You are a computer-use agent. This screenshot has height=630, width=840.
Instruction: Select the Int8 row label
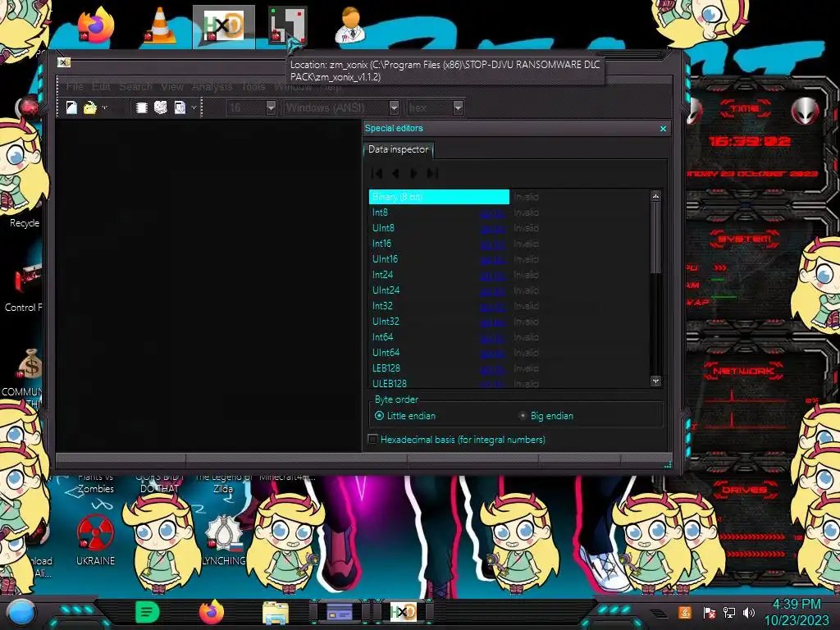click(x=380, y=212)
